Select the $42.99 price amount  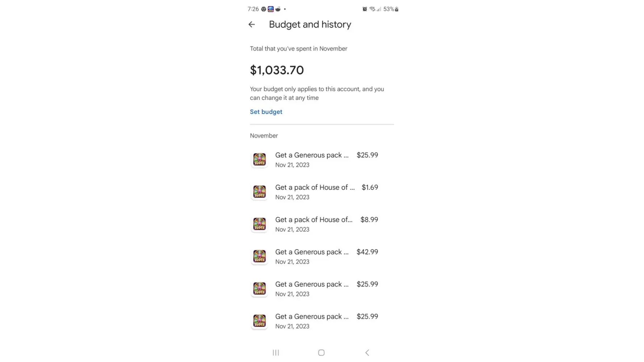(x=367, y=252)
